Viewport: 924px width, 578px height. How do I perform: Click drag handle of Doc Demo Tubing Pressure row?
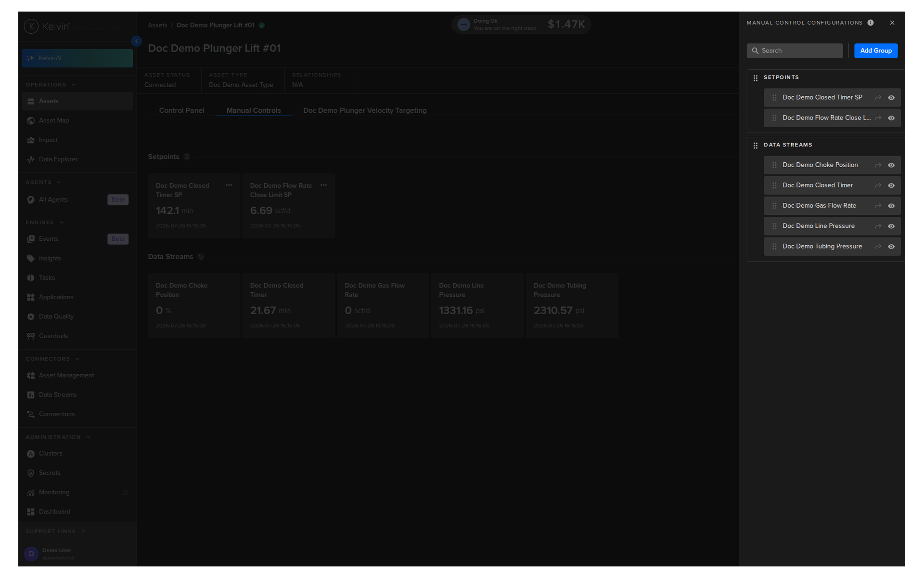pyautogui.click(x=774, y=247)
